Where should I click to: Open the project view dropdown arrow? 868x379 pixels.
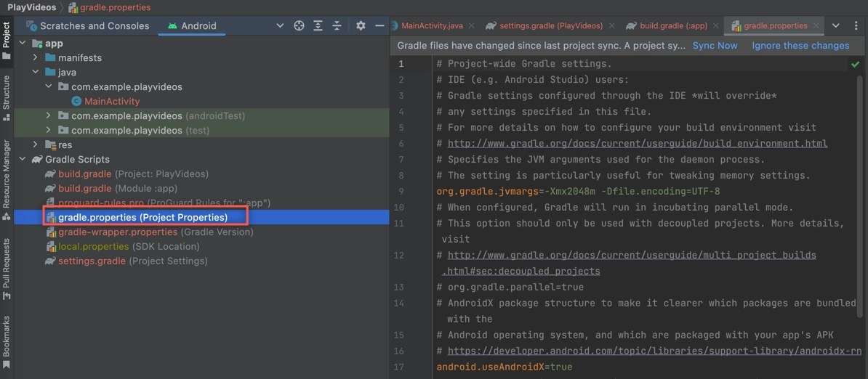coord(280,25)
